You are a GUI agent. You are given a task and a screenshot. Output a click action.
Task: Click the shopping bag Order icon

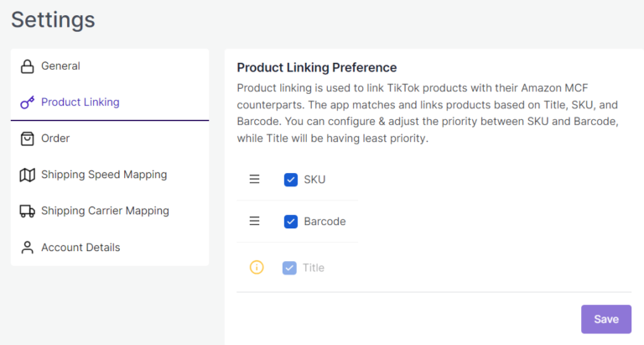point(27,139)
